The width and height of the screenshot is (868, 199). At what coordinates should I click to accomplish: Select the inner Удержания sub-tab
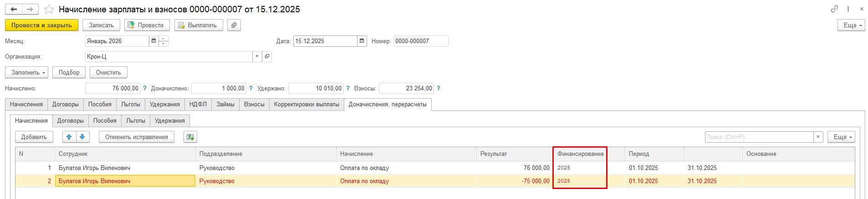coord(170,121)
